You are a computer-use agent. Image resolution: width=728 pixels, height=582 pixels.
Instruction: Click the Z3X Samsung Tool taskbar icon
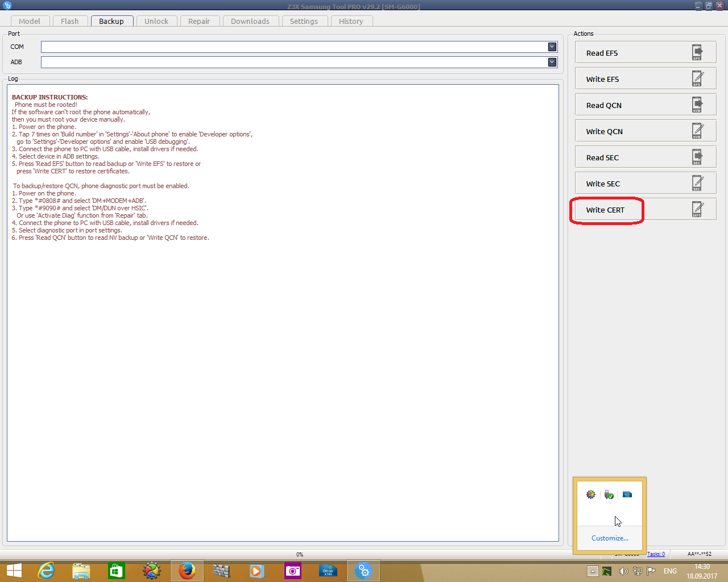point(363,571)
